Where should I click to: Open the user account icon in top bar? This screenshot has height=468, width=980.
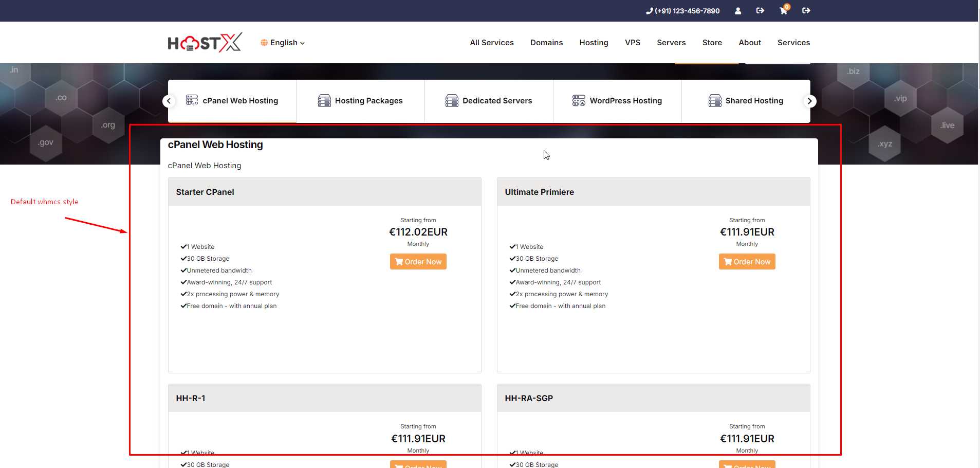738,11
